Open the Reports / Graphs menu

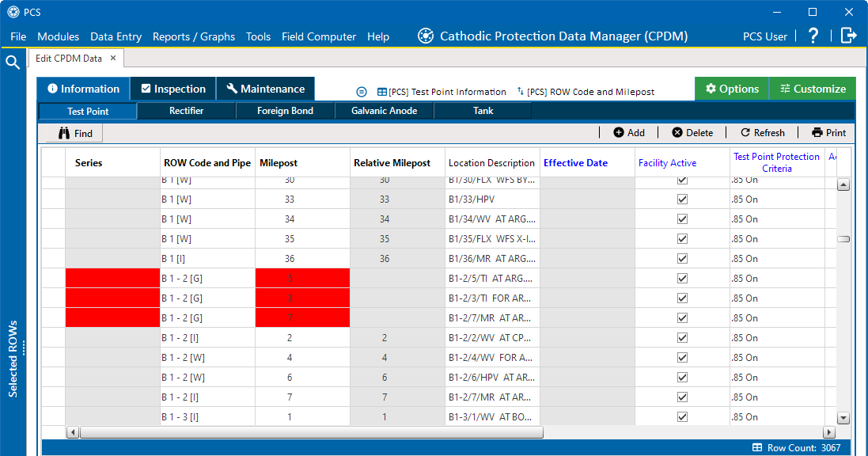(x=194, y=36)
